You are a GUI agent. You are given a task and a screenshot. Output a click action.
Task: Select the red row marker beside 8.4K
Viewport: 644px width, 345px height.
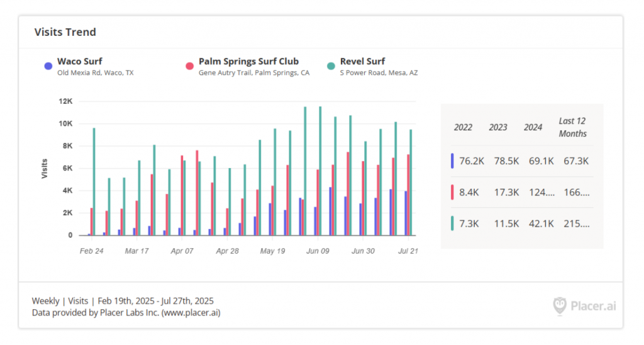(452, 192)
